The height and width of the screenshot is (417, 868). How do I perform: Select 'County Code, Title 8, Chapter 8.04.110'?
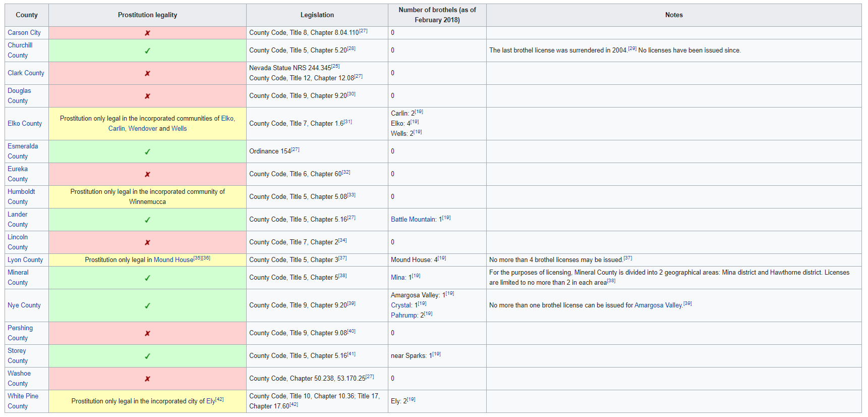(304, 33)
